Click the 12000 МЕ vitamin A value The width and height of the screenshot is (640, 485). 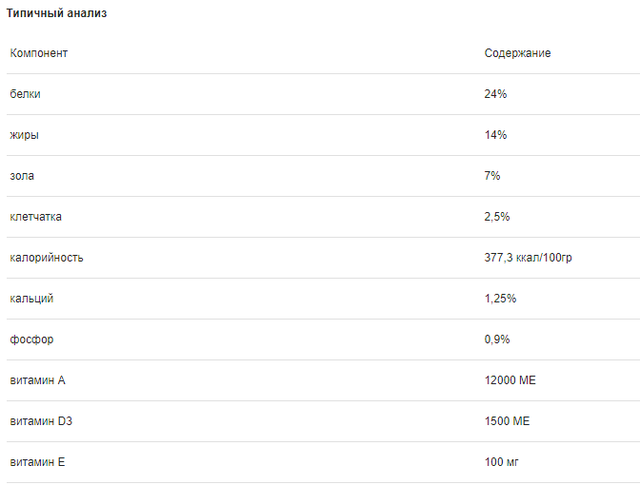coord(510,380)
